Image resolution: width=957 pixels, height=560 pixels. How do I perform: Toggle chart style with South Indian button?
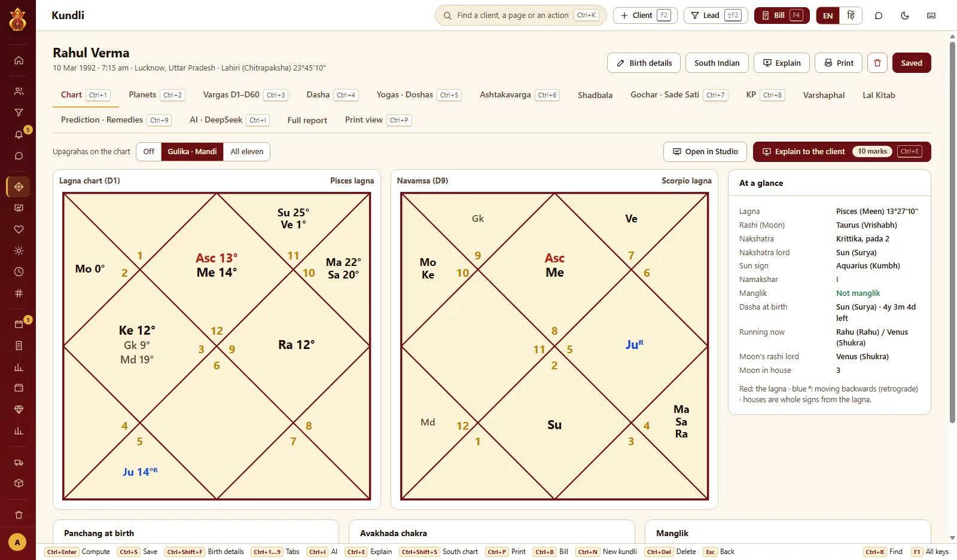pos(717,63)
